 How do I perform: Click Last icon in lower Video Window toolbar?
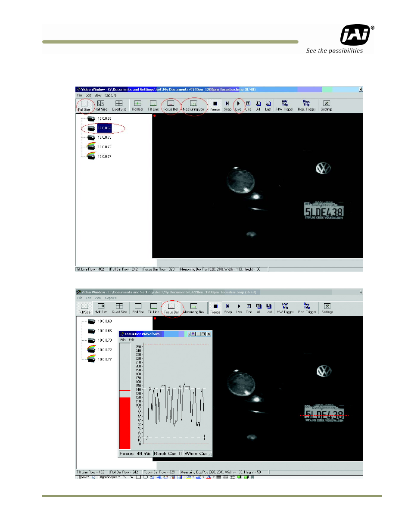pyautogui.click(x=268, y=308)
